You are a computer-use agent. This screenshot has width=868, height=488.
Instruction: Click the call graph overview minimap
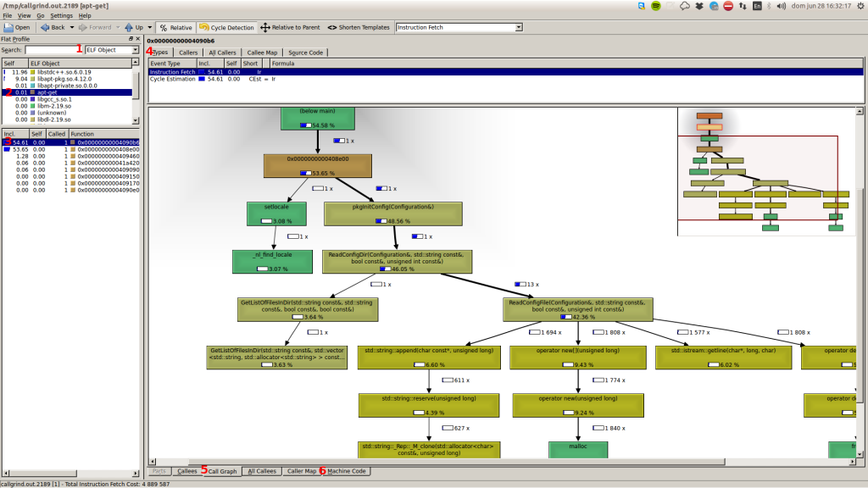coord(766,172)
